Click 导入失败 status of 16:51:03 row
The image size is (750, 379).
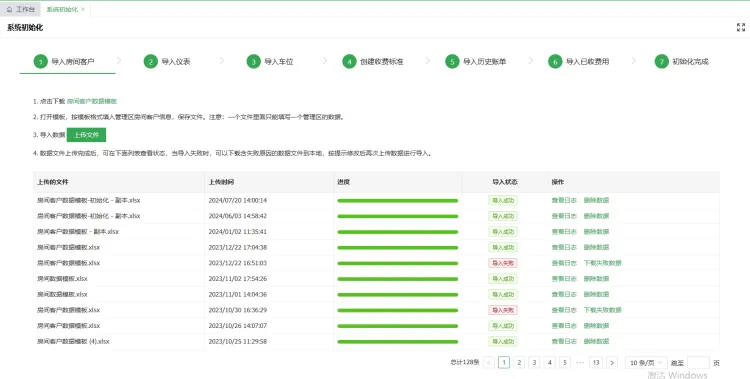[x=503, y=263]
